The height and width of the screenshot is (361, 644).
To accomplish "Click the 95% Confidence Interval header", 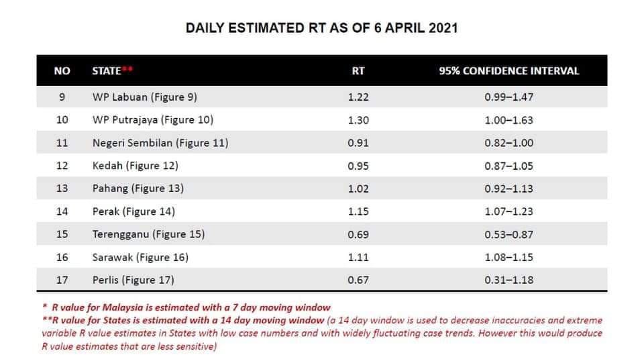I will coord(508,70).
